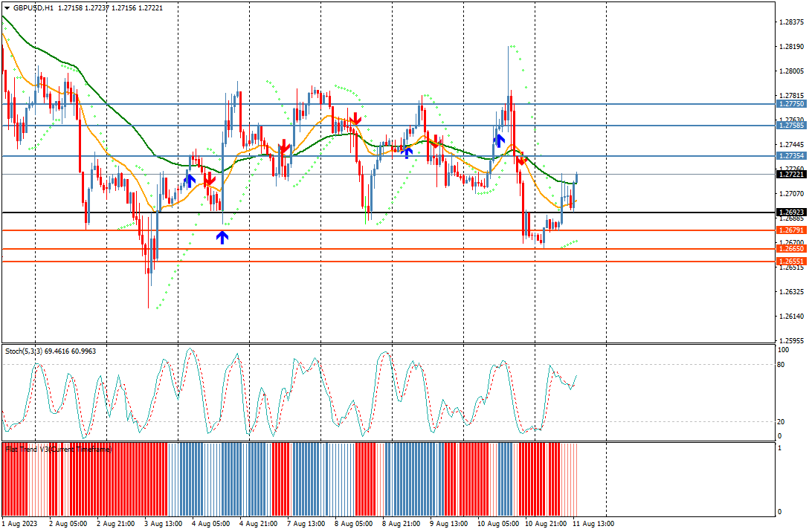Click the 4 Aug 21:00 time label
The width and height of the screenshot is (809, 532).
point(258,524)
